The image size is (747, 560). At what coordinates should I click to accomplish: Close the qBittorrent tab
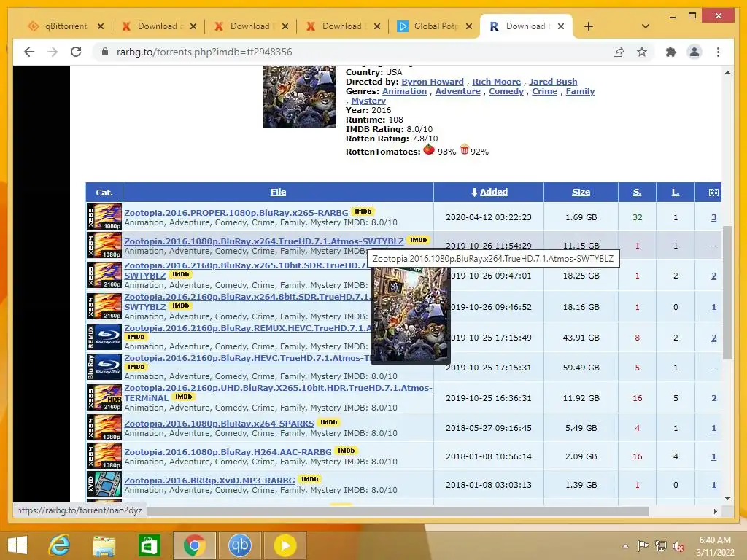(101, 26)
